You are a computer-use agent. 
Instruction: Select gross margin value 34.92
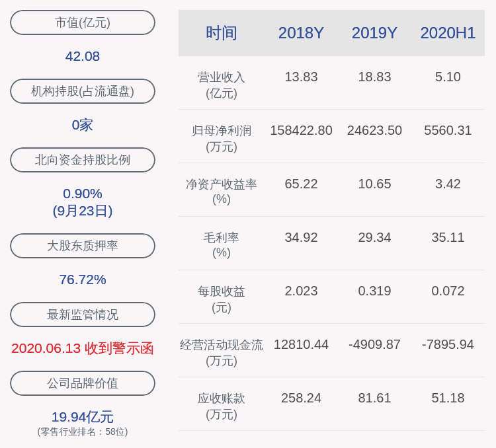coord(301,237)
